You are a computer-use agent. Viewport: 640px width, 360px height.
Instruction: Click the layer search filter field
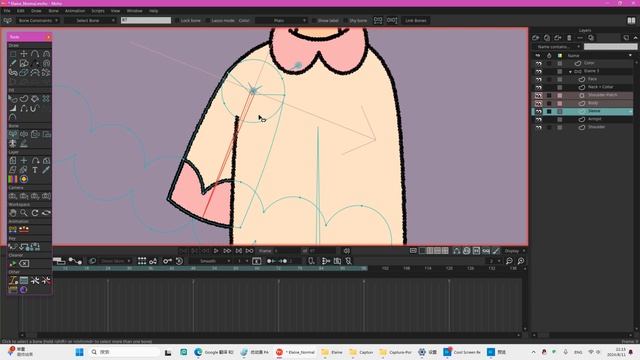click(610, 47)
